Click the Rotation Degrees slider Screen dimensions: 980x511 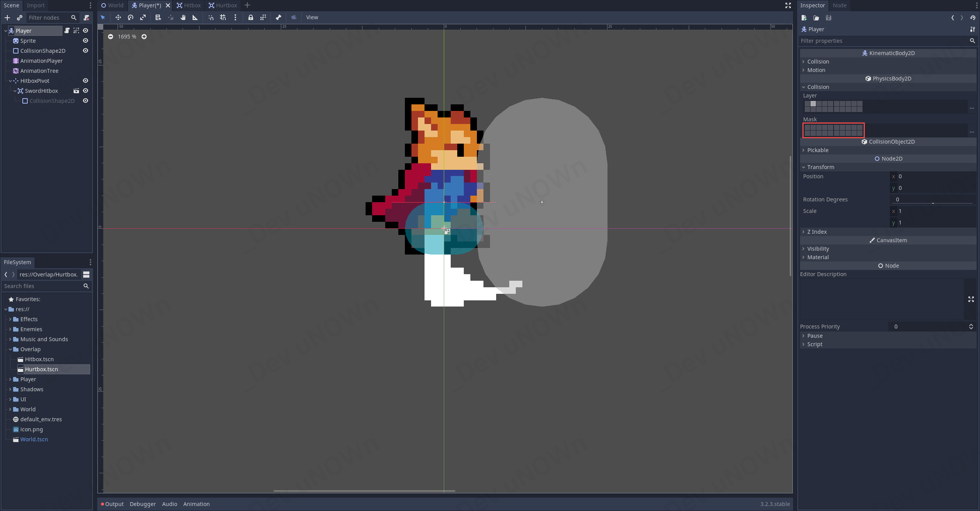932,203
